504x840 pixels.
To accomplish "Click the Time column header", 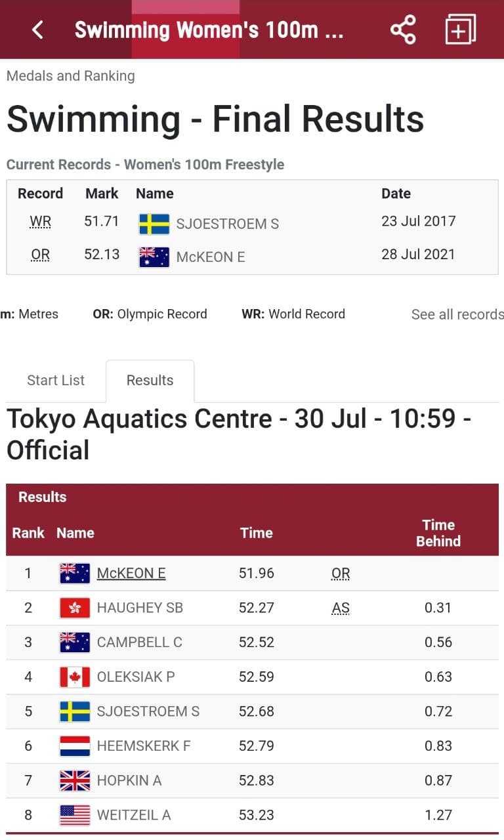I will [257, 533].
